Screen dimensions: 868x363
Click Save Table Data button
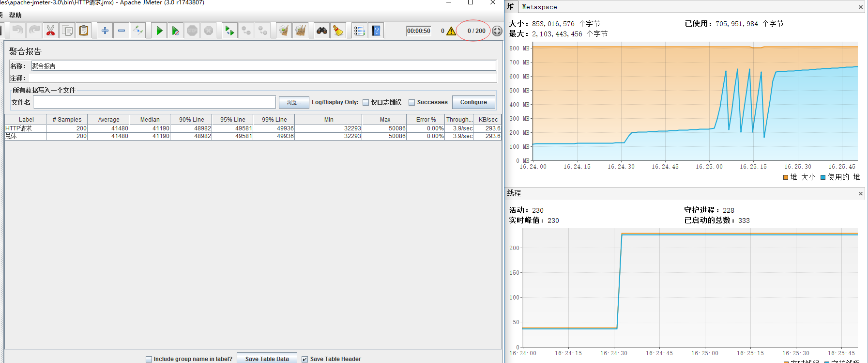(x=267, y=359)
